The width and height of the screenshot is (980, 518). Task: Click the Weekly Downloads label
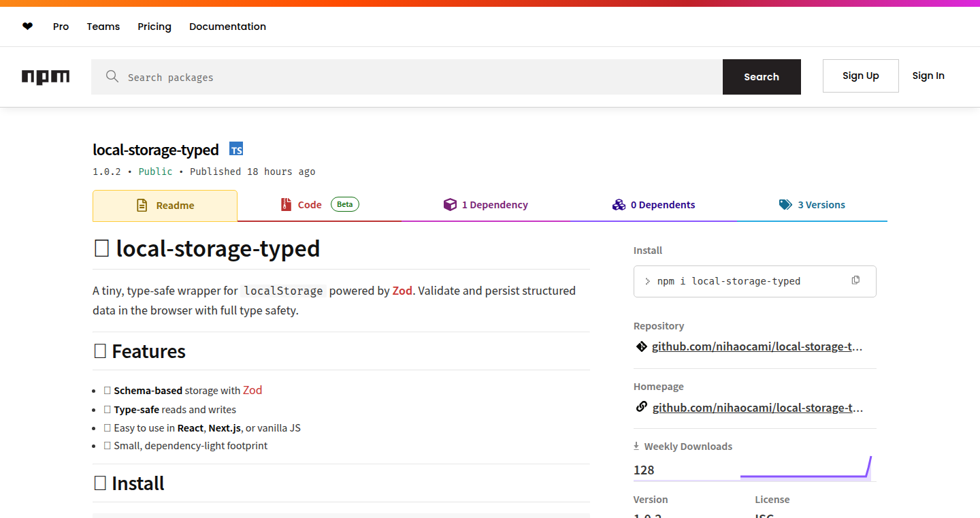pos(688,447)
